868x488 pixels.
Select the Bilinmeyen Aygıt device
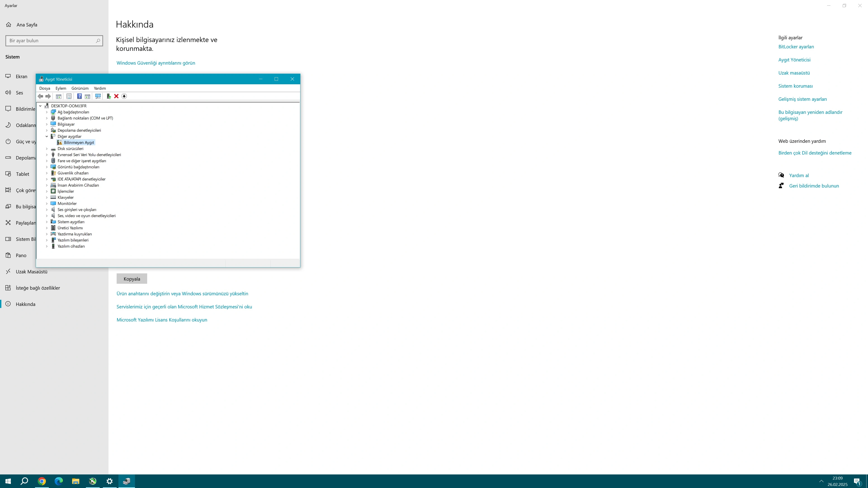tap(79, 143)
